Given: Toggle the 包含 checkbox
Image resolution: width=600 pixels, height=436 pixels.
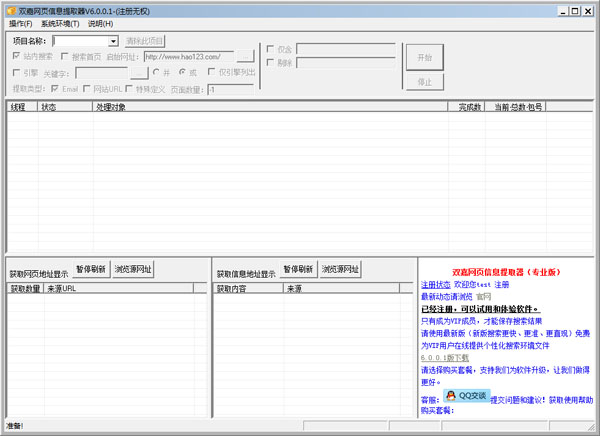Looking at the screenshot, I should 270,48.
